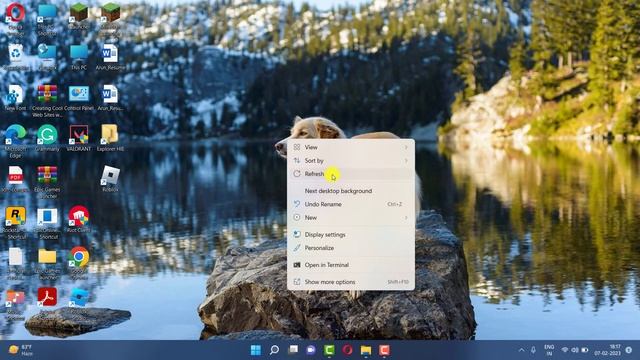Open the green Camtasia taskbar icon
640x360 pixels.
tap(329, 350)
